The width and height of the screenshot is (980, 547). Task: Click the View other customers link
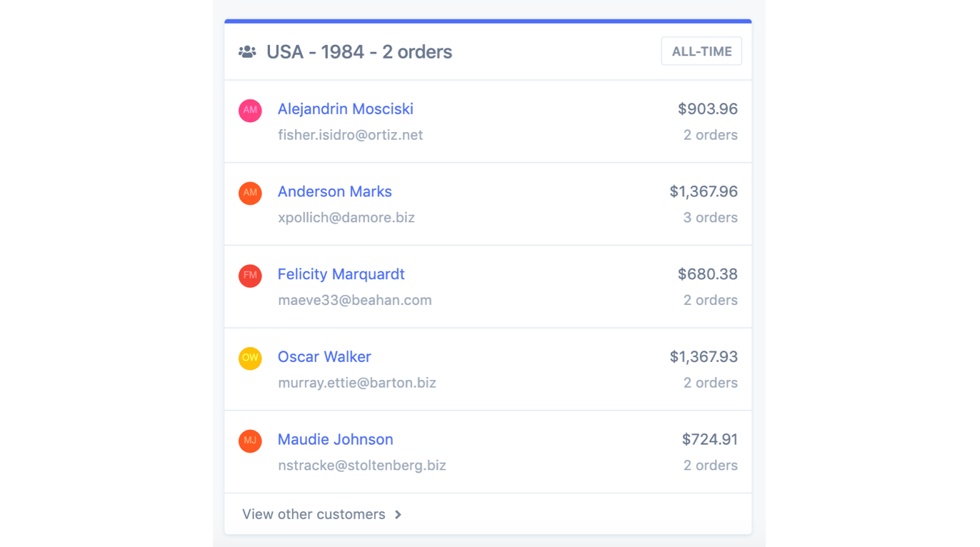point(314,514)
